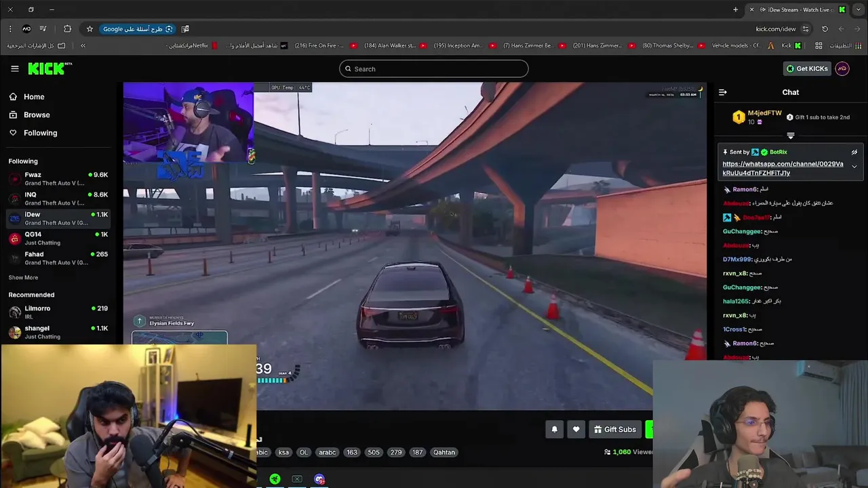
Task: Open the browser extensions puzzle icon
Action: (x=67, y=29)
